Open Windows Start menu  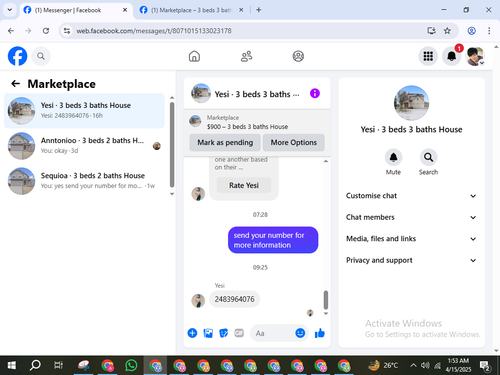click(x=12, y=365)
